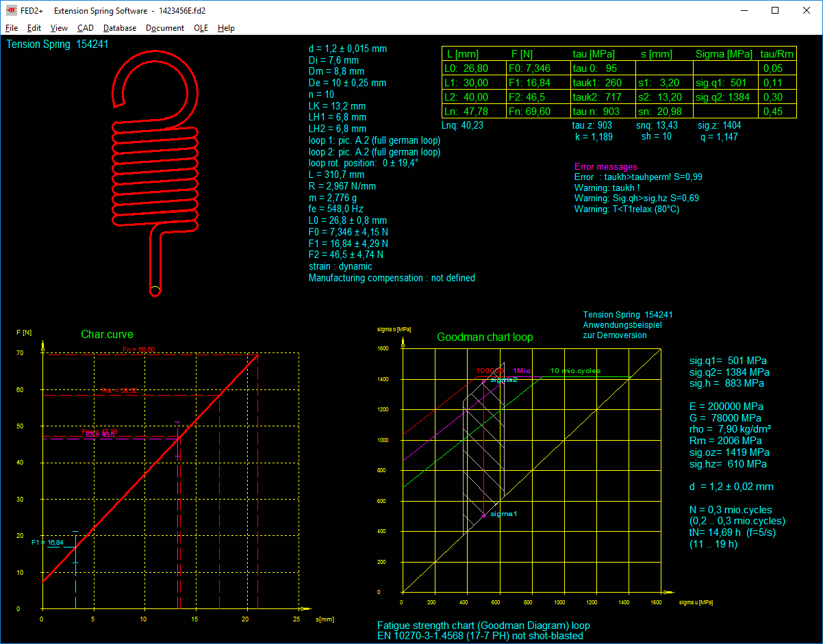The width and height of the screenshot is (823, 644).
Task: Maximize the FED2+ window
Action: coord(775,11)
